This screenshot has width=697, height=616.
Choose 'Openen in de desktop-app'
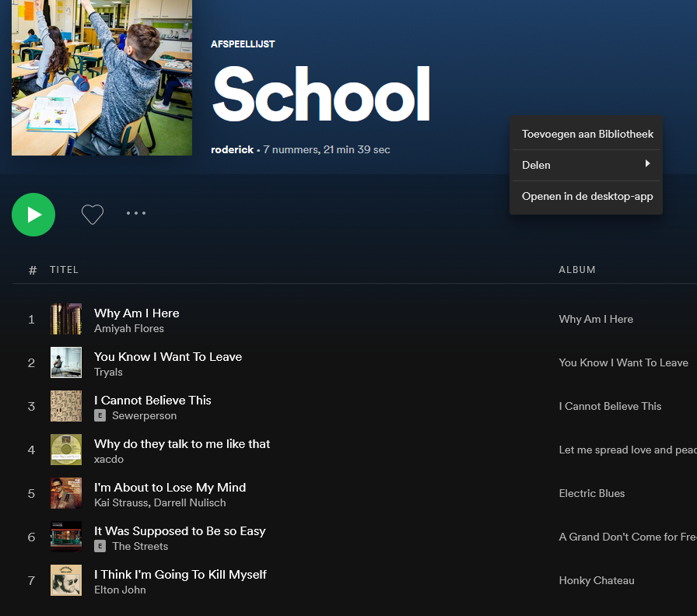tap(587, 196)
